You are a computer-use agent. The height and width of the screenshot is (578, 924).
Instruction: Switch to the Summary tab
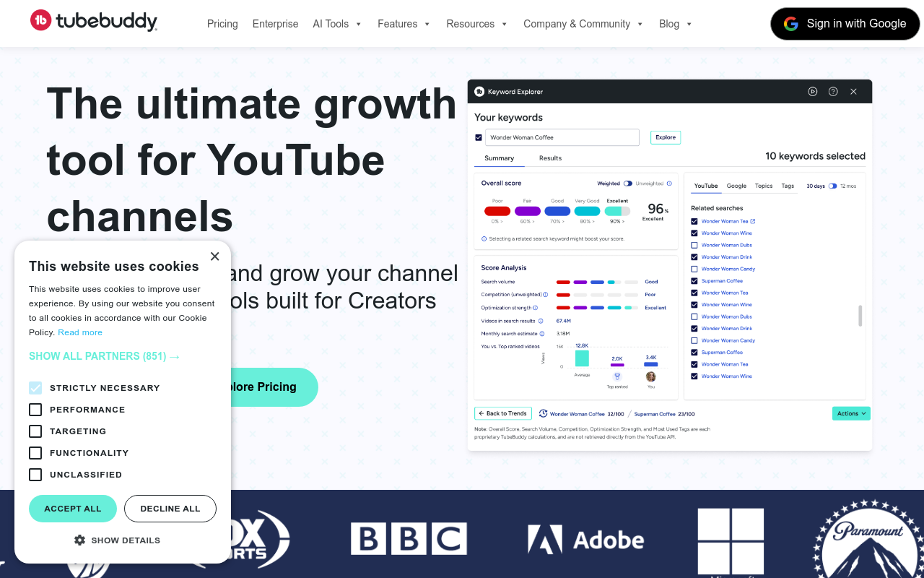500,158
